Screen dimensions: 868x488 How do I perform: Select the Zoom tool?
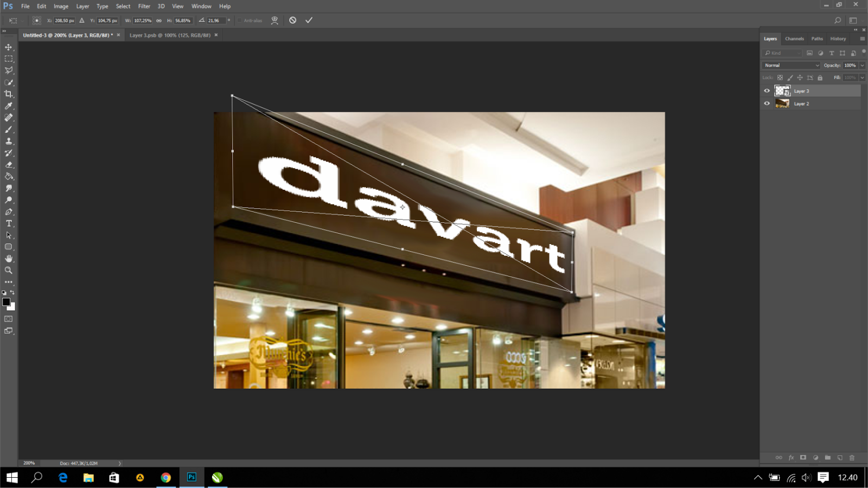pos(8,270)
